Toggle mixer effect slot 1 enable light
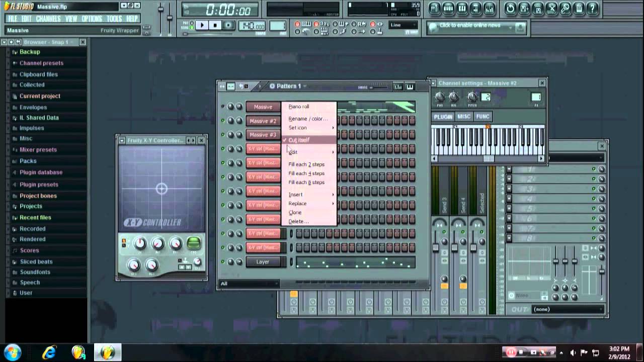 tap(594, 169)
